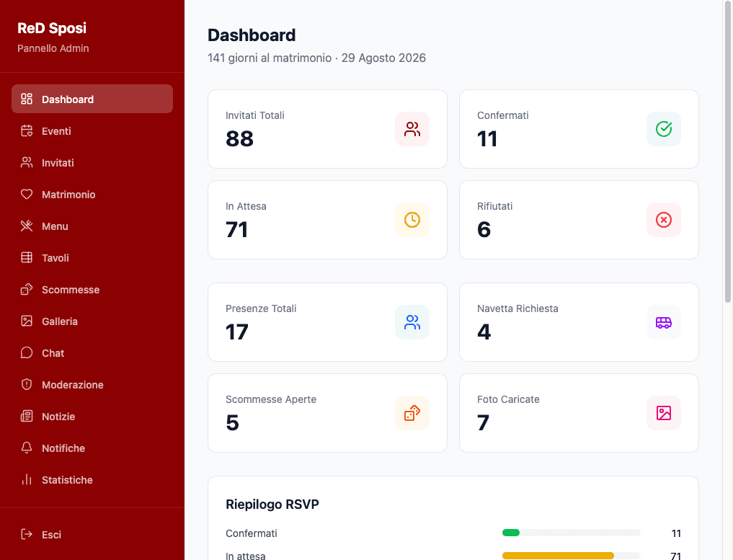
Task: Select the crossed cutlery Menu icon
Action: 25,226
